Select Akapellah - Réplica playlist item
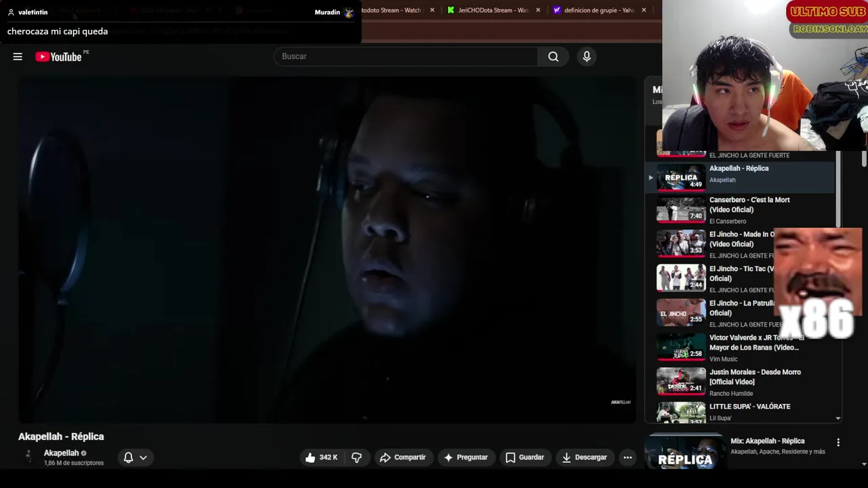The height and width of the screenshot is (488, 868). [741, 178]
